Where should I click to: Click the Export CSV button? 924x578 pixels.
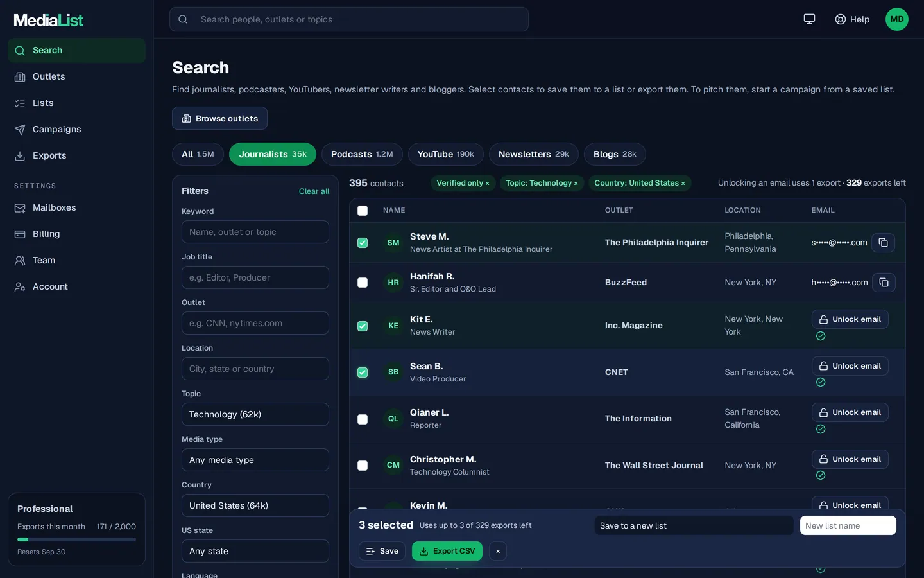[x=447, y=551]
